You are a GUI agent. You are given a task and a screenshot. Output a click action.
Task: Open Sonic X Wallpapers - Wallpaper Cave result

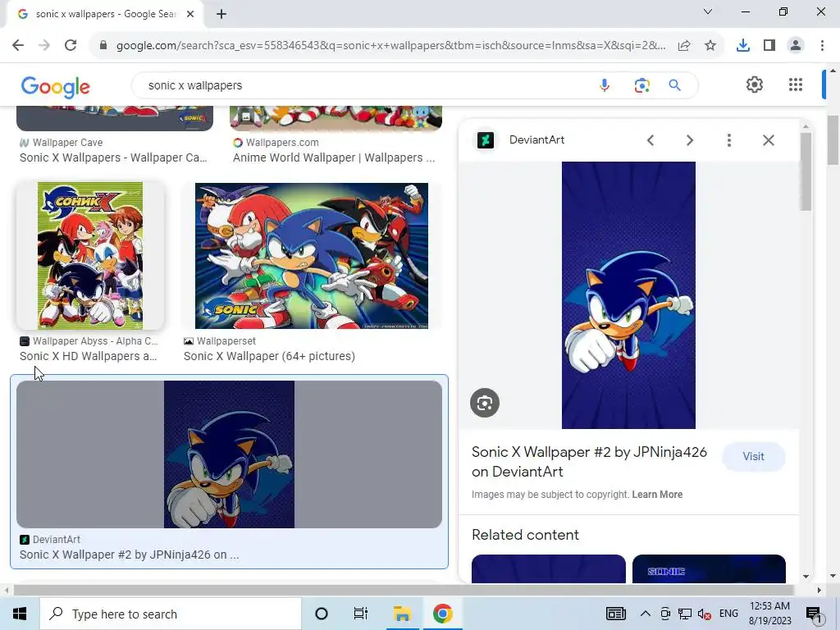pos(113,157)
